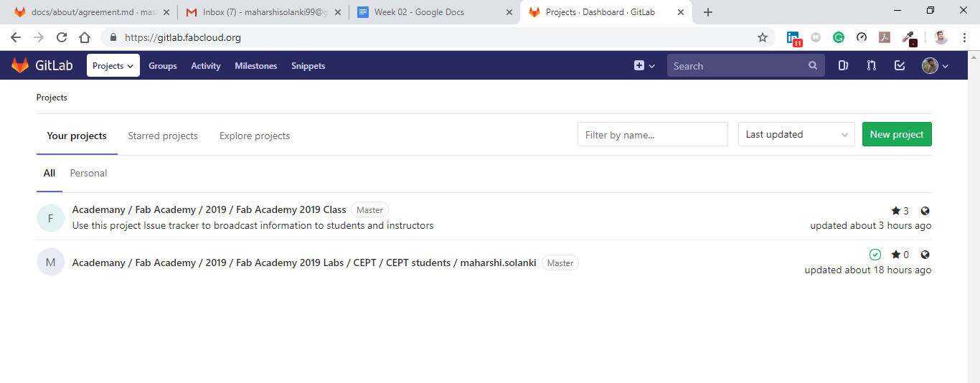Open the Merge requests icon

click(871, 66)
